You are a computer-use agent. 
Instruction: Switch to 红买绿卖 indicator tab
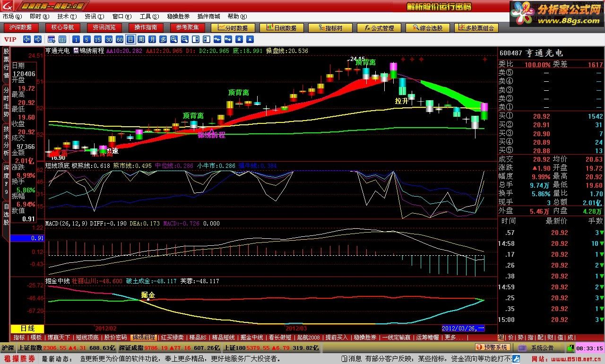172,337
